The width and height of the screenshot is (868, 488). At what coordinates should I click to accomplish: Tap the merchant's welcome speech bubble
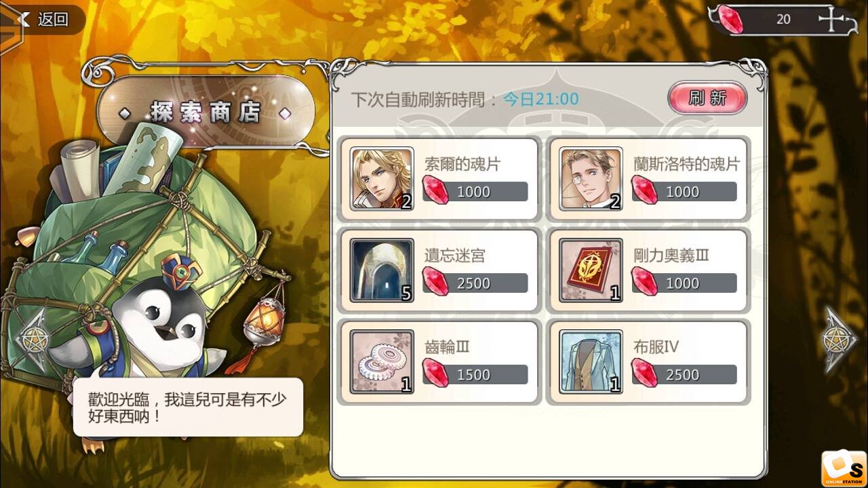pyautogui.click(x=188, y=407)
